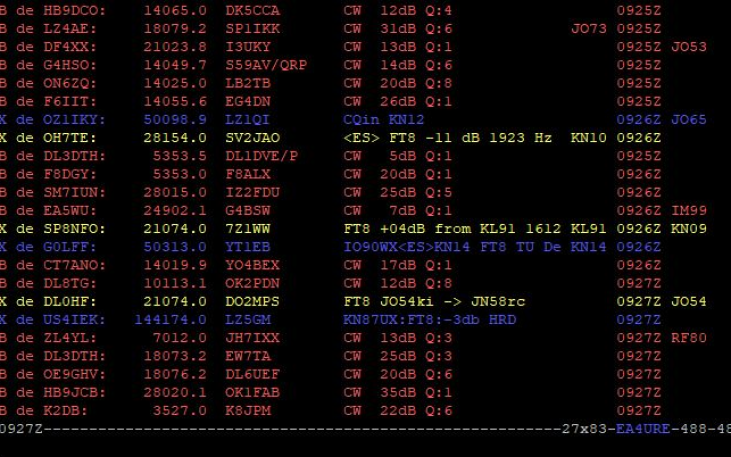The width and height of the screenshot is (731, 457).
Task: Click EA4URE in the status line
Action: coord(643,429)
